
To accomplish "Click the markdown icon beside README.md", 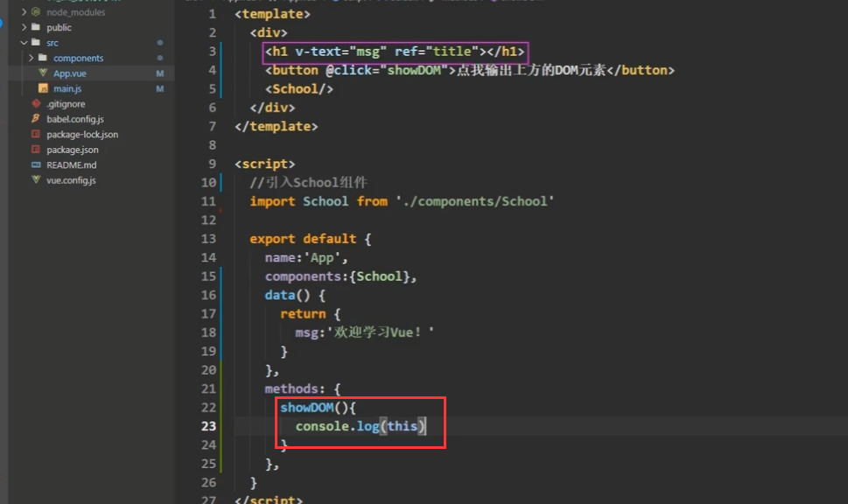I will (36, 164).
